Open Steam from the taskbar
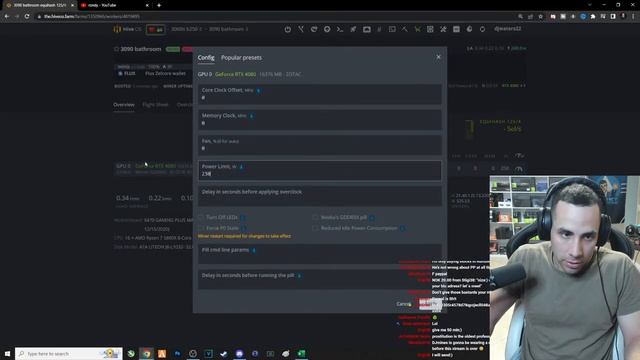640x360 pixels. coord(224,353)
